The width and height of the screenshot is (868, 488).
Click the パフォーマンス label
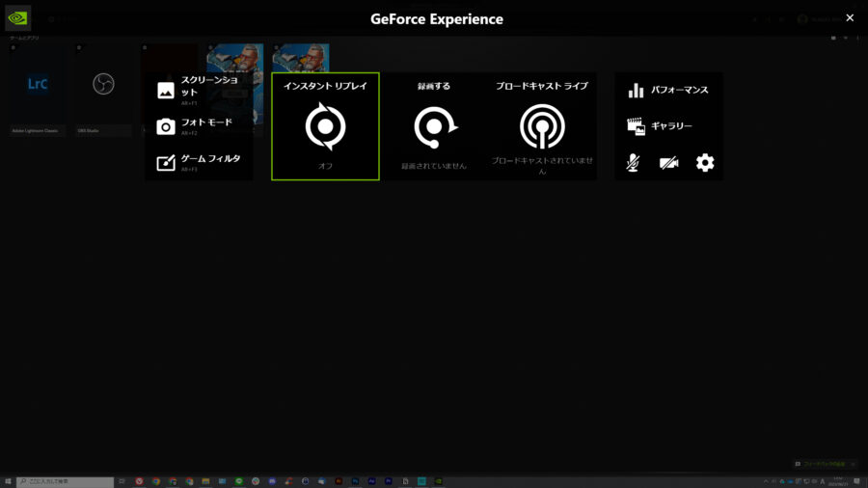pos(679,91)
